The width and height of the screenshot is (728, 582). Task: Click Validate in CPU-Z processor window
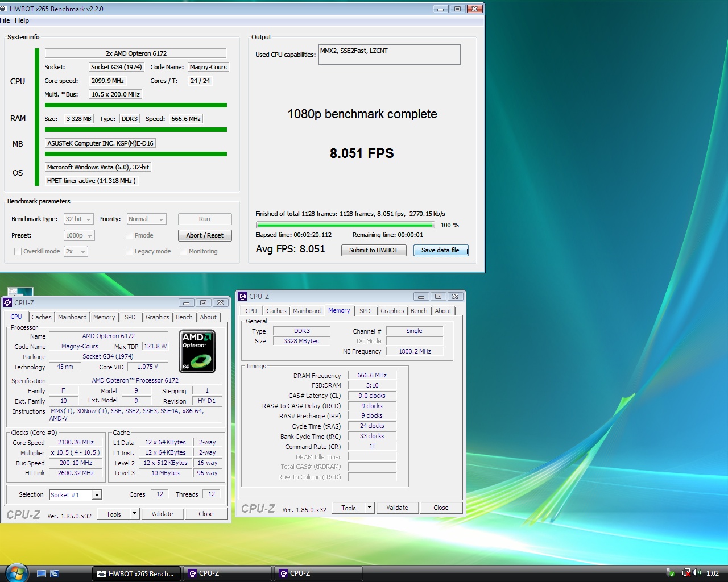point(162,514)
